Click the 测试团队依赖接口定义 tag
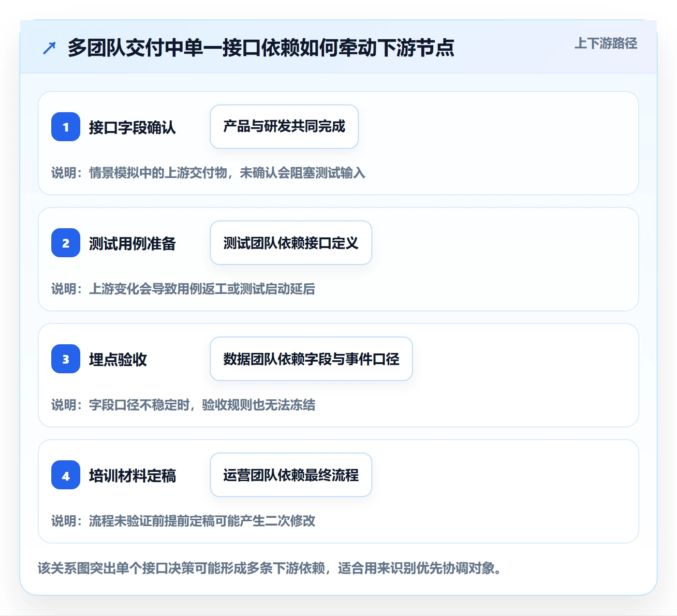 coord(291,243)
